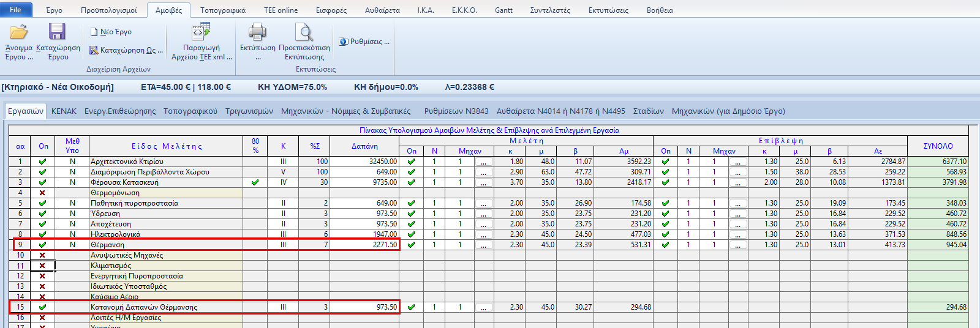
Task: Enable the On box for Θερμομόνωση row
Action: [42, 193]
